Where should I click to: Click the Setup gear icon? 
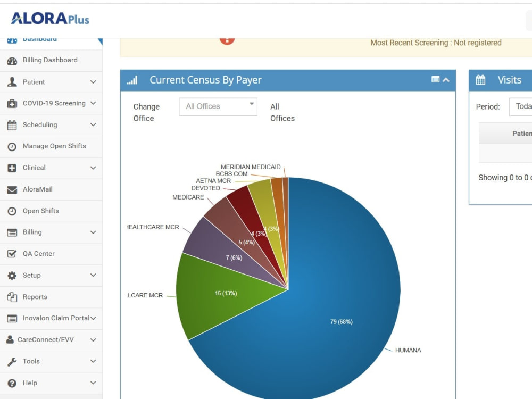12,276
